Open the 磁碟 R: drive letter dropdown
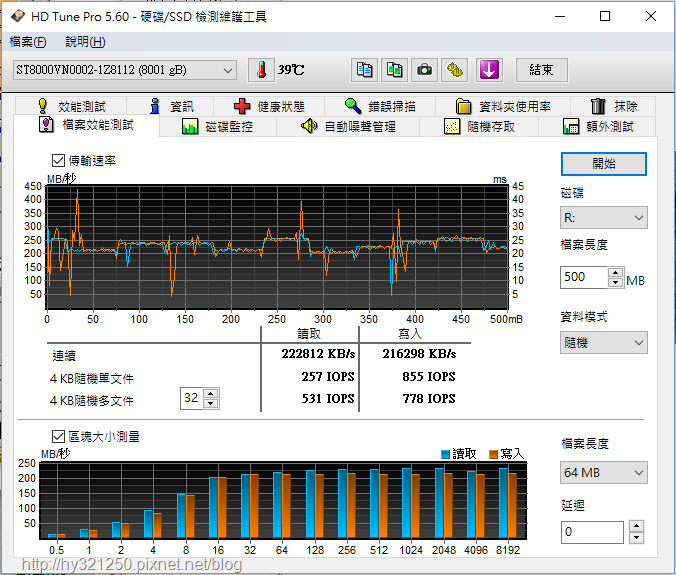The image size is (676, 575). pos(604,218)
